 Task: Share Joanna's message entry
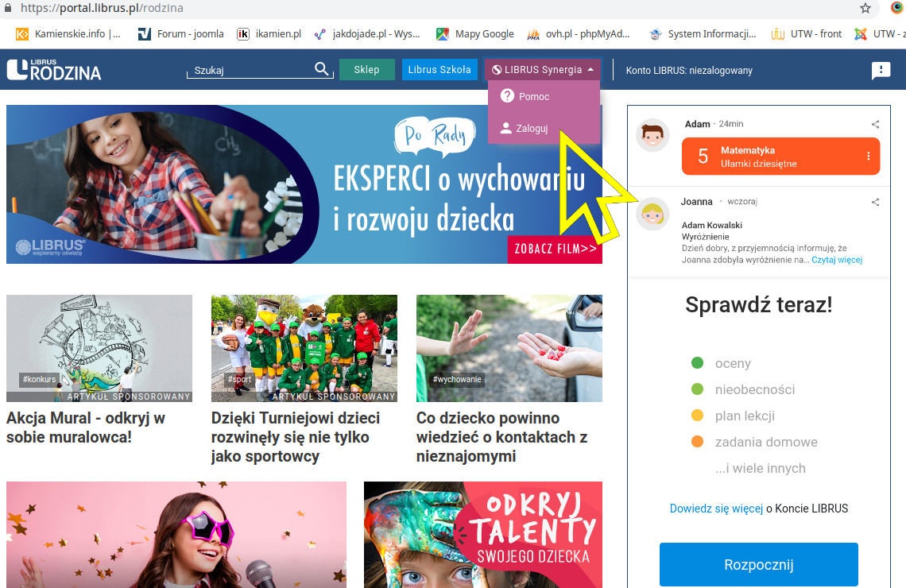(875, 202)
